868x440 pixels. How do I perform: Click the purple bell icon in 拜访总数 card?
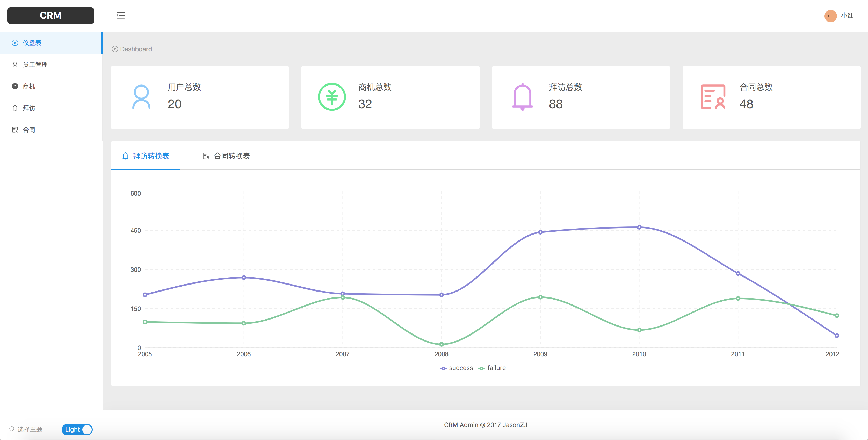coord(522,97)
